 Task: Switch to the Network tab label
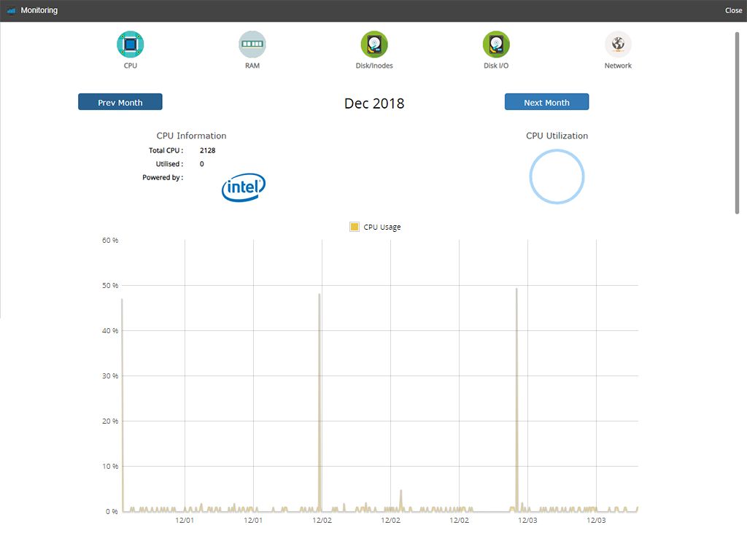click(x=618, y=66)
